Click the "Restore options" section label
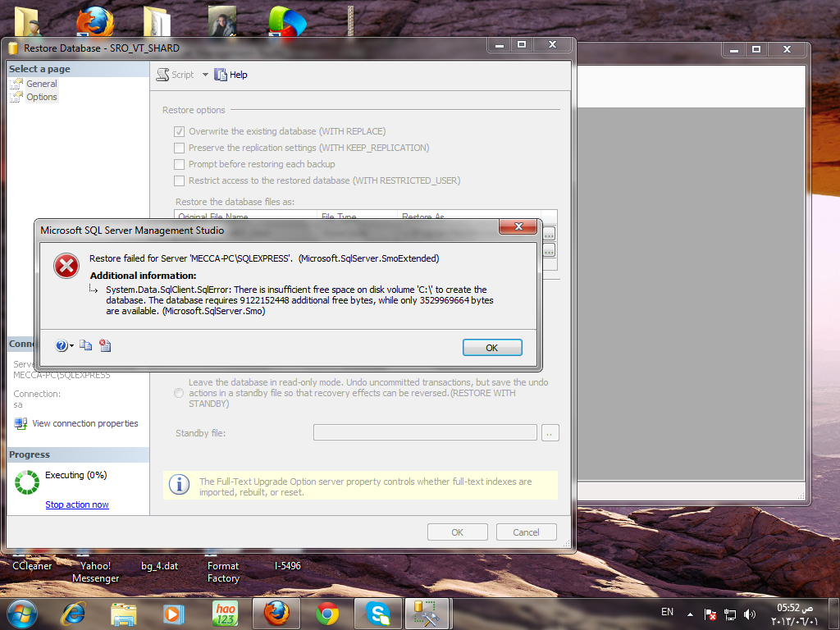 coord(194,110)
